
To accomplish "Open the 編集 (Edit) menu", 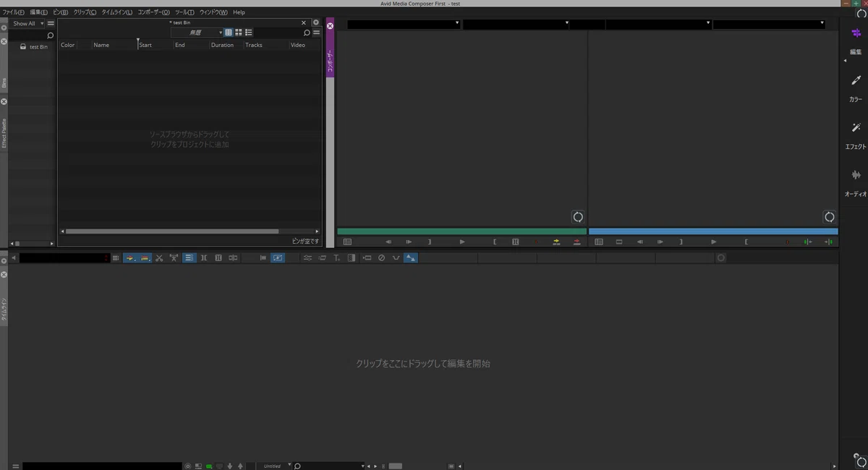I will (x=39, y=12).
